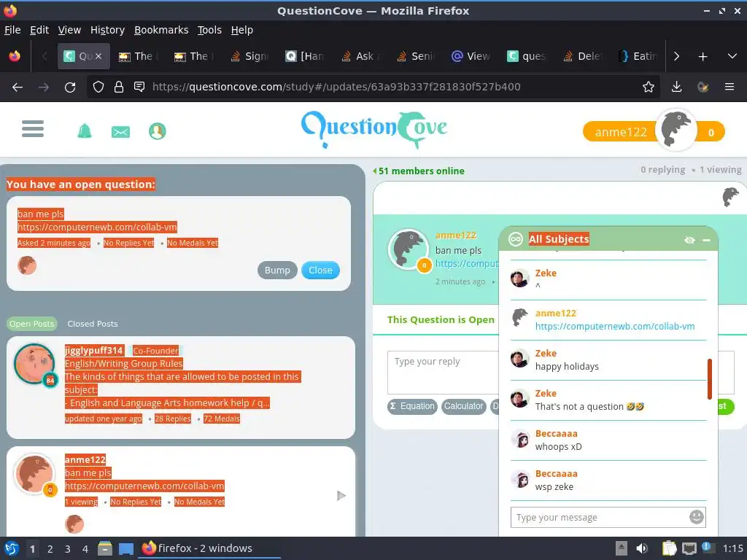This screenshot has height=560, width=747.
Task: Click the dolphin icon at question top right
Action: click(x=729, y=197)
